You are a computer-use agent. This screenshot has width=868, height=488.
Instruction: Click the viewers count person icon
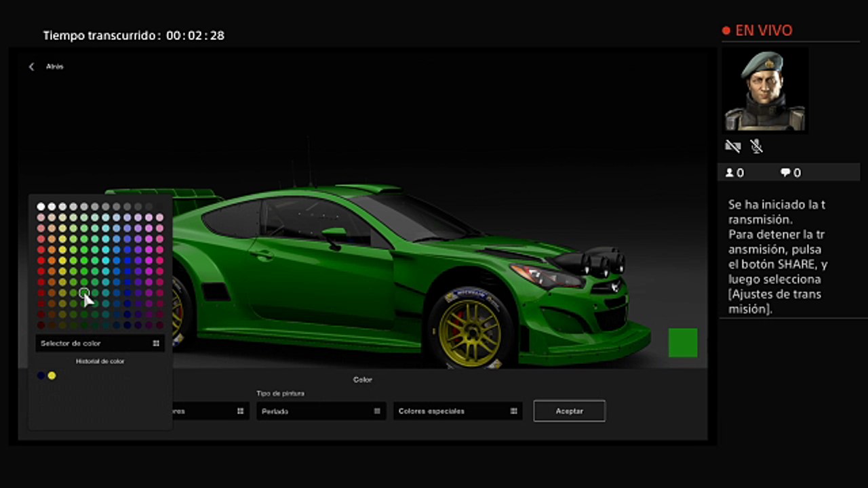pos(730,173)
